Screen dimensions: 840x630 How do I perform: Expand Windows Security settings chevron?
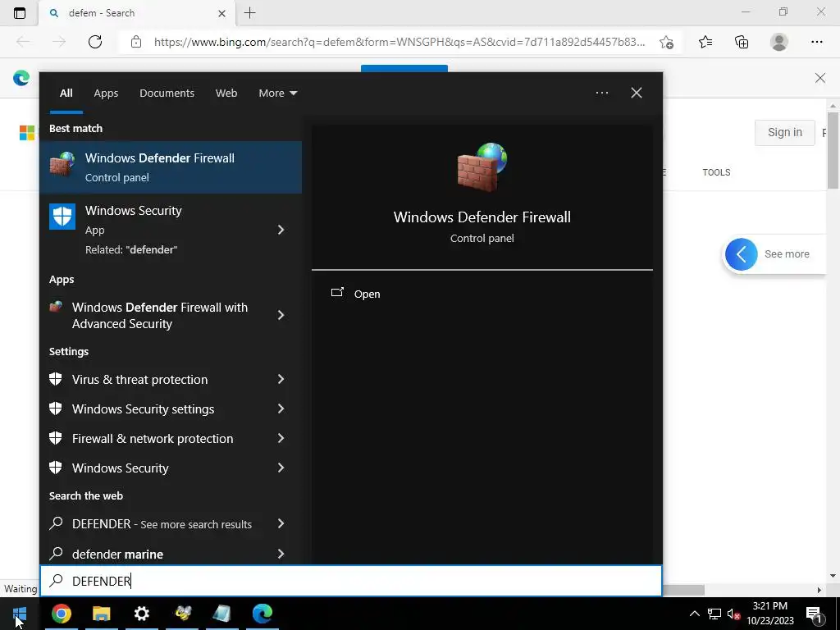[281, 409]
